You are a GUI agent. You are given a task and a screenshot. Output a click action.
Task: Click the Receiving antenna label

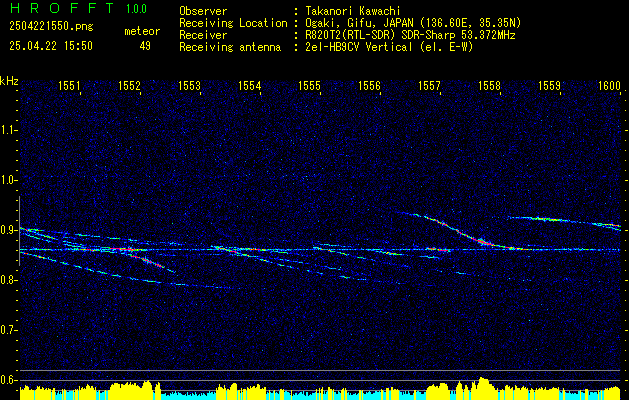(x=230, y=47)
